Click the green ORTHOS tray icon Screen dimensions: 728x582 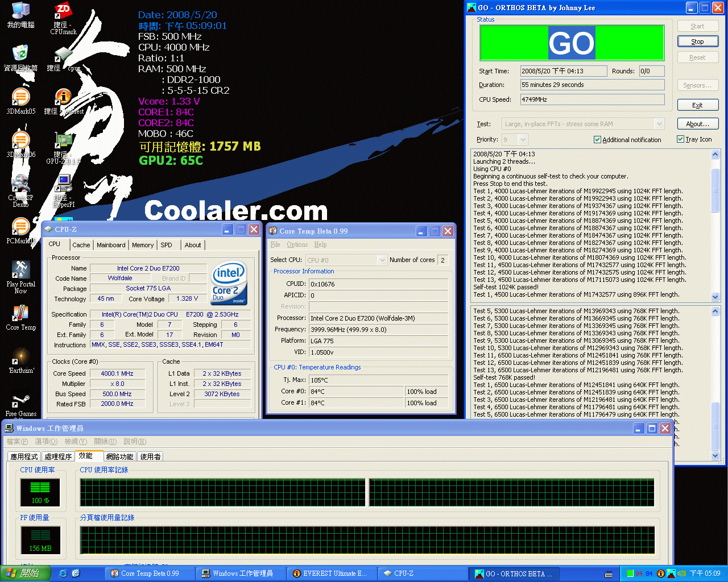(x=630, y=573)
